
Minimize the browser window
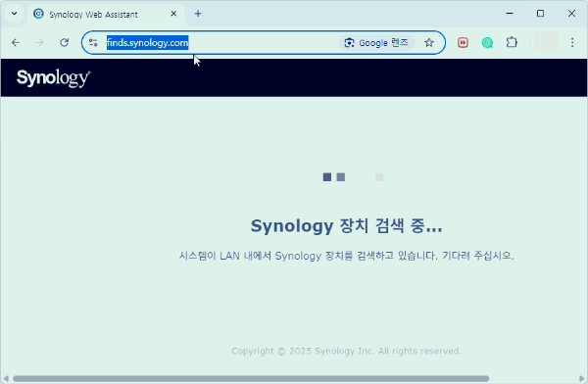point(510,14)
